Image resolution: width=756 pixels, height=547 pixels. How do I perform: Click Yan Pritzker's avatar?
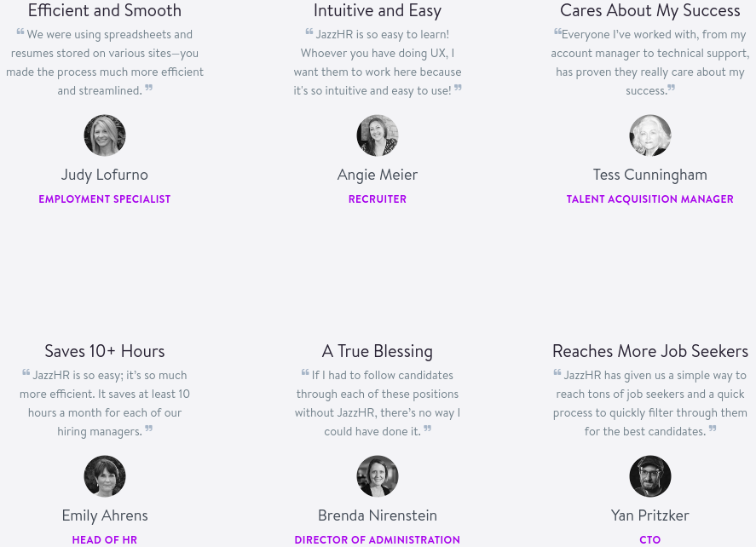point(650,476)
